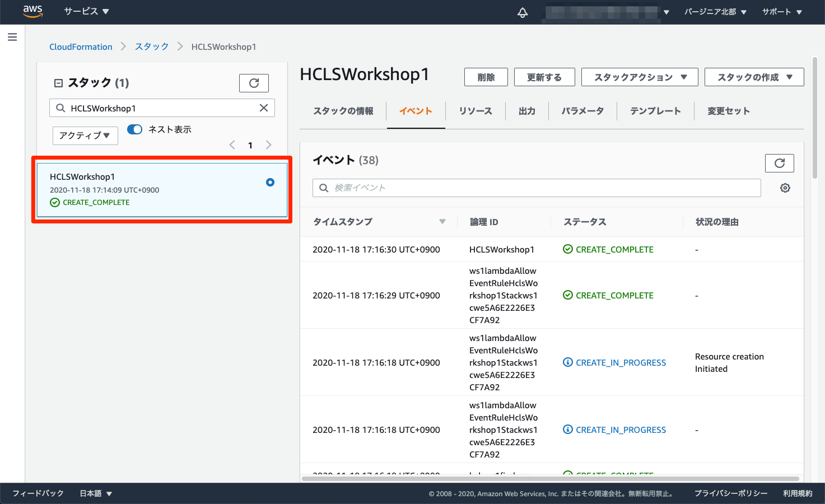The height and width of the screenshot is (504, 825).
Task: Open the Services dropdown menu
Action: [x=86, y=11]
